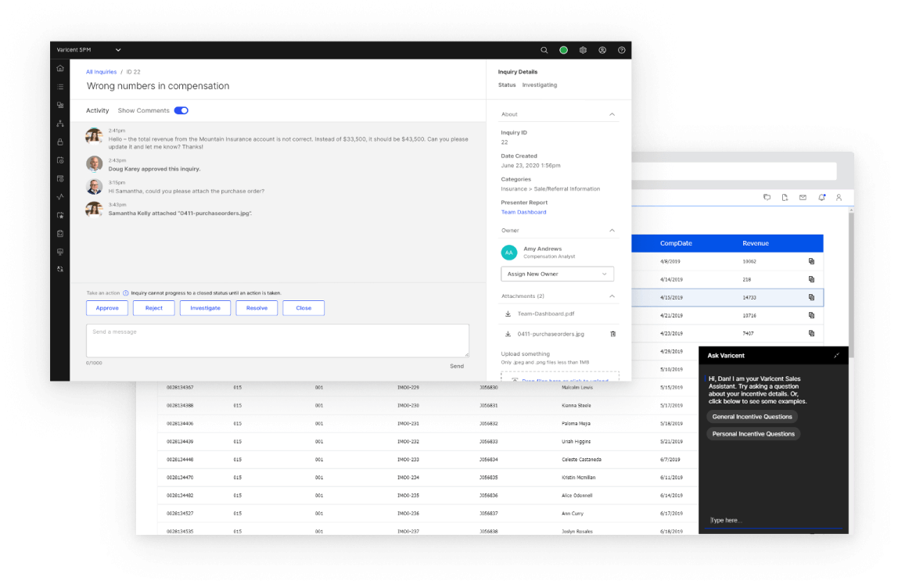Copy the row with revenue 10062

click(811, 261)
